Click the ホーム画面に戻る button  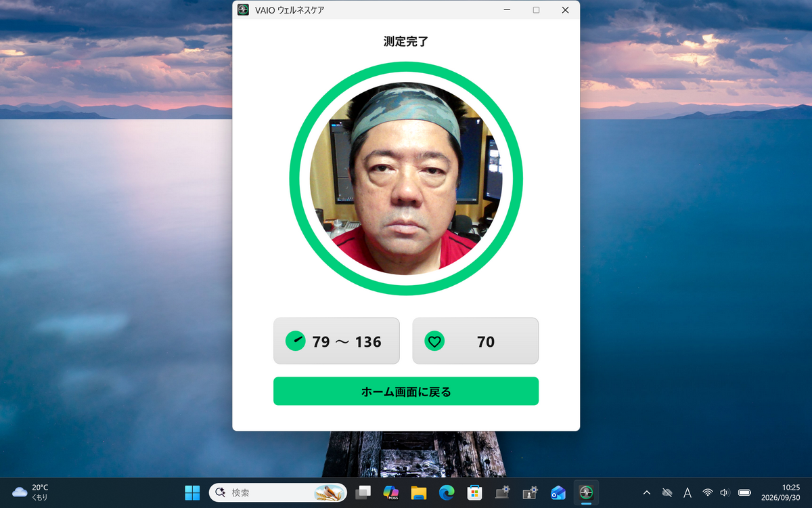pyautogui.click(x=406, y=391)
